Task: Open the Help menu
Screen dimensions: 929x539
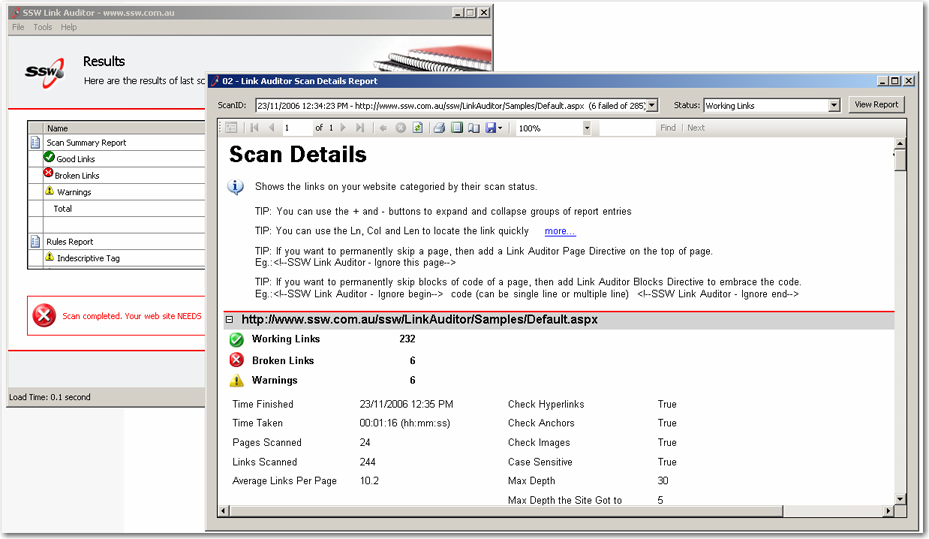Action: click(x=68, y=27)
